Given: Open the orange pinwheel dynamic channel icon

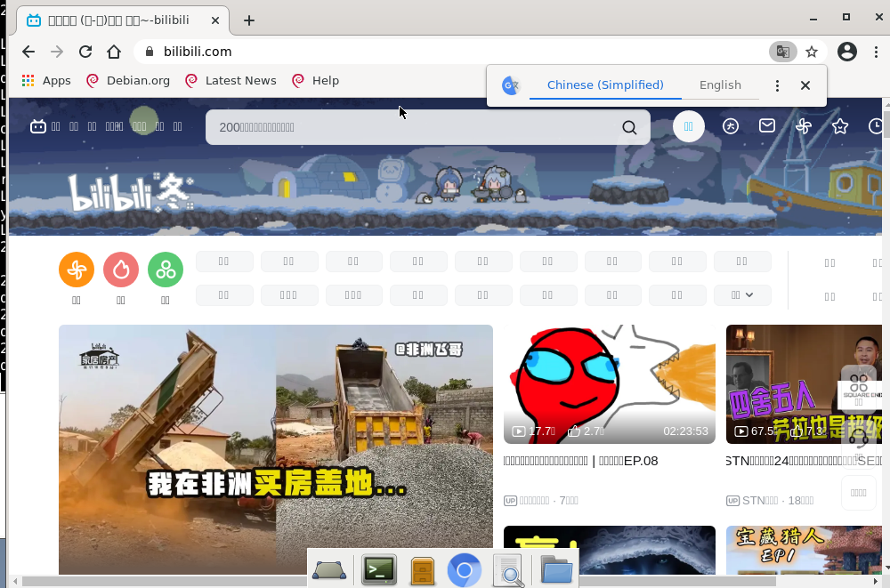Looking at the screenshot, I should click(x=77, y=270).
